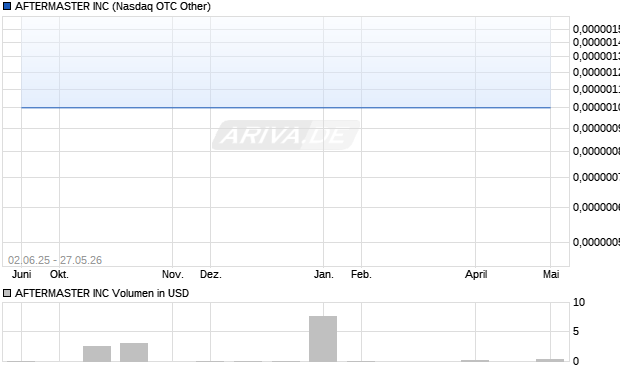Click the 'Mai' x-axis label
The width and height of the screenshot is (620, 371).
[551, 274]
